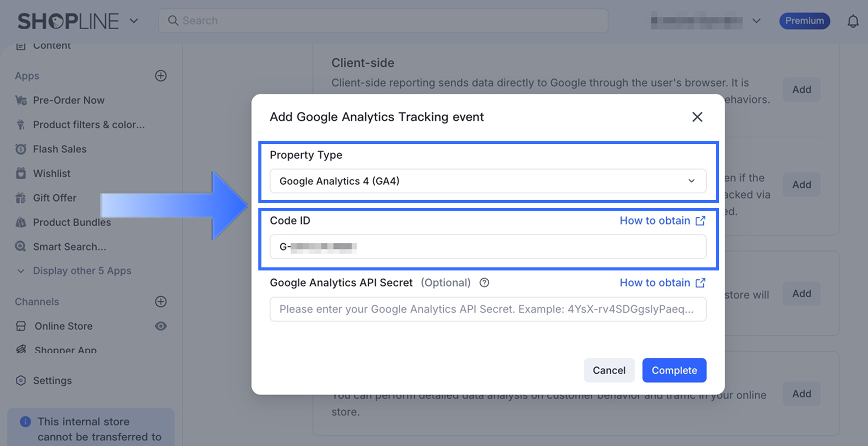Open How to obtain link for Code ID
The height and width of the screenshot is (446, 868).
662,220
